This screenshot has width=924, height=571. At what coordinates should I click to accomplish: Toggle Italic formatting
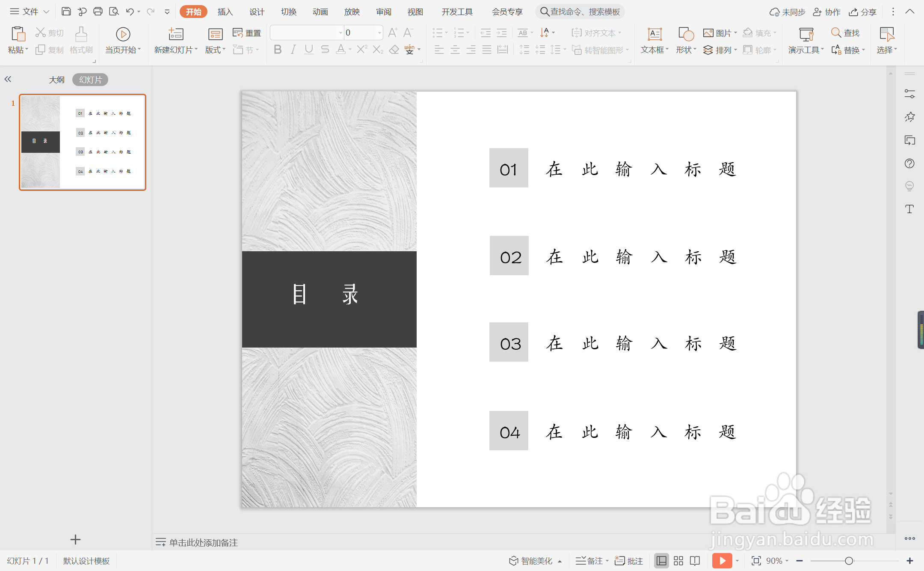pos(293,50)
